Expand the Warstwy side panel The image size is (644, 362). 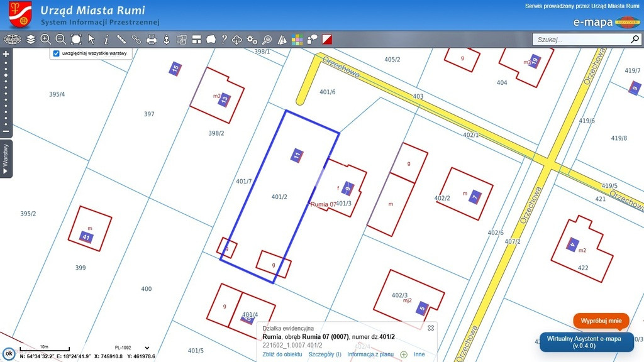[6, 158]
